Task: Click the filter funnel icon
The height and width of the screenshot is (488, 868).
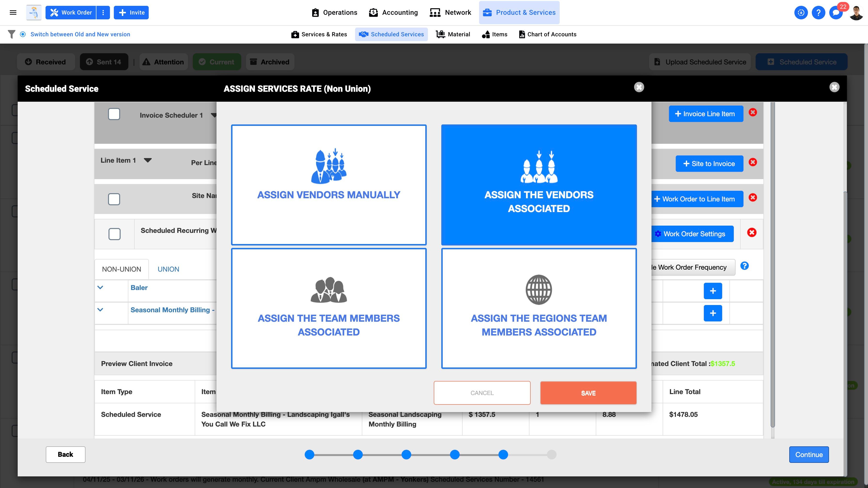Action: [x=11, y=34]
